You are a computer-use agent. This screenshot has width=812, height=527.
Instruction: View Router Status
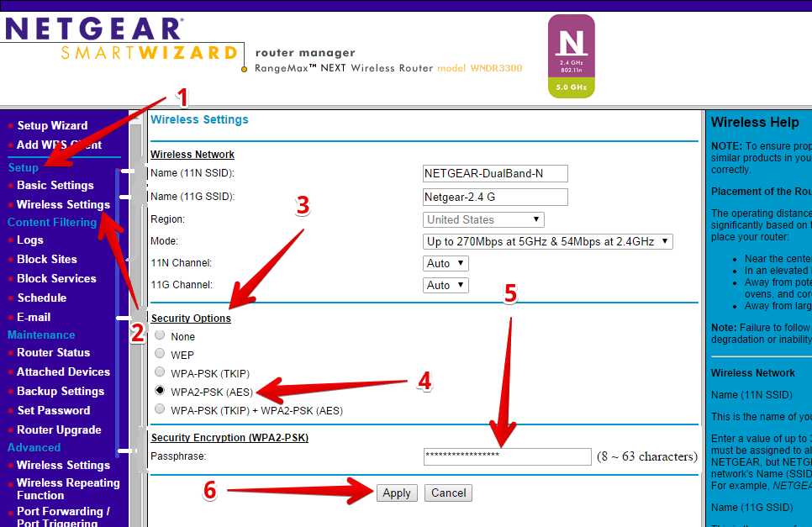[x=53, y=352]
